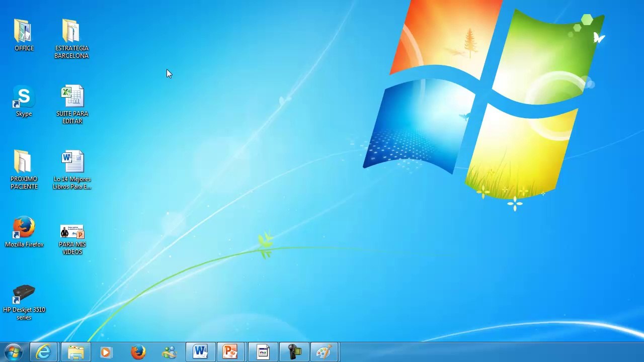644x362 pixels.
Task: Launch Internet Explorer from the taskbar
Action: coord(44,352)
